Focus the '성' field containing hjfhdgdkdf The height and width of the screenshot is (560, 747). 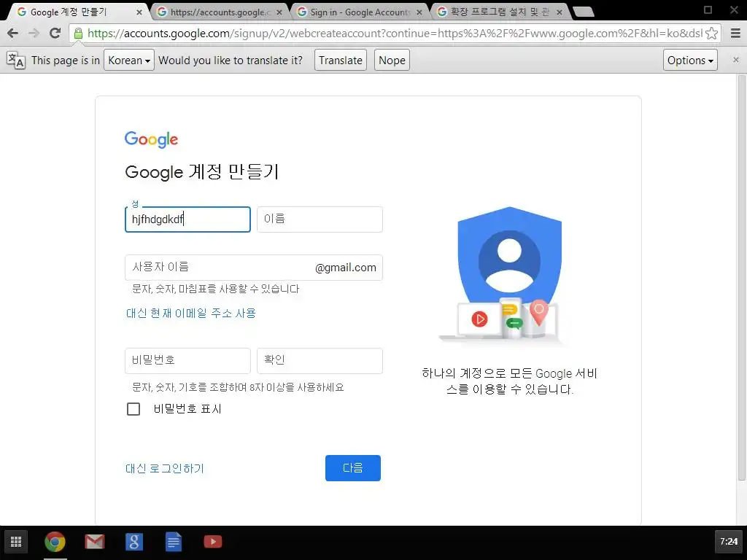point(187,219)
